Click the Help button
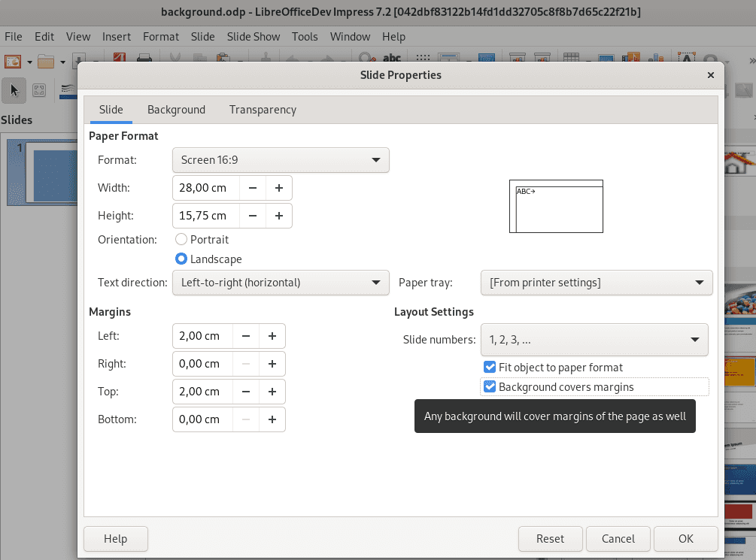 pos(115,538)
